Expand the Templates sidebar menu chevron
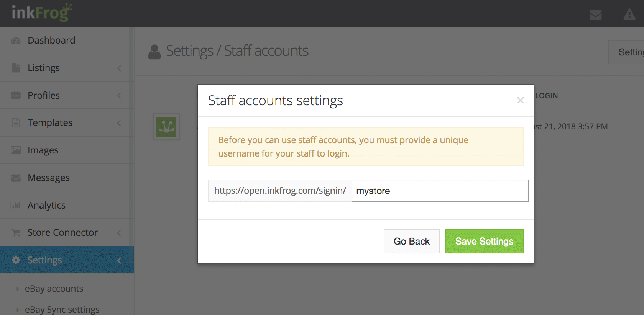Screen dimensions: 644x315 coord(119,123)
